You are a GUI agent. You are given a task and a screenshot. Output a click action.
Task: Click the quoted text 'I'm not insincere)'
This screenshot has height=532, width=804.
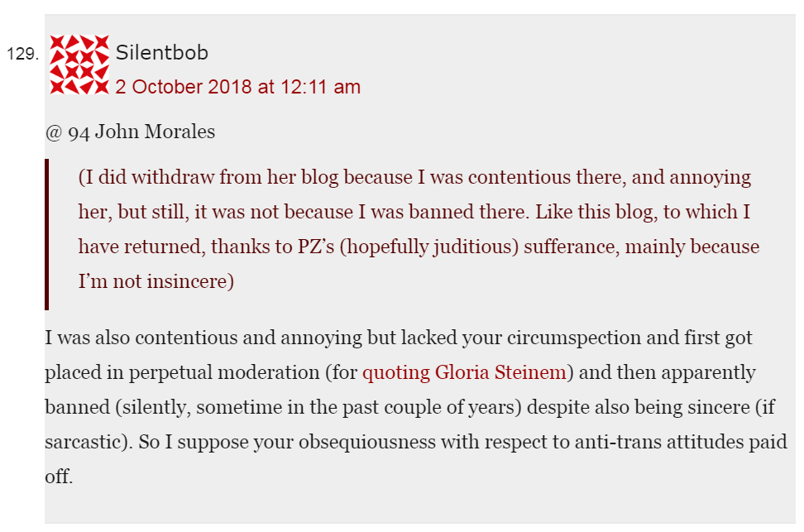point(156,281)
